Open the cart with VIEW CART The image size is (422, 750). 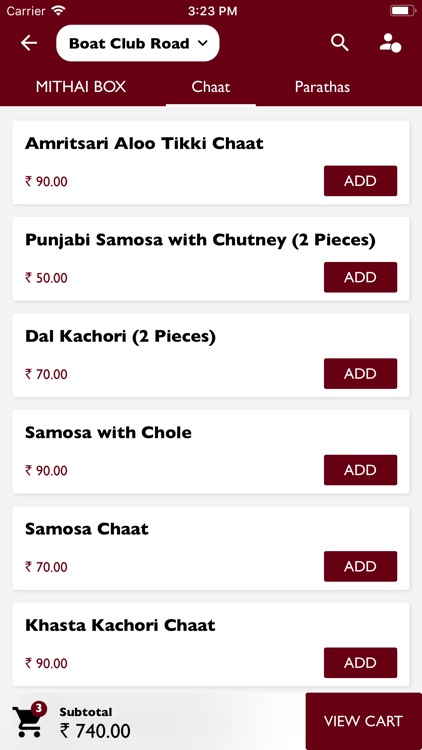[x=364, y=721]
